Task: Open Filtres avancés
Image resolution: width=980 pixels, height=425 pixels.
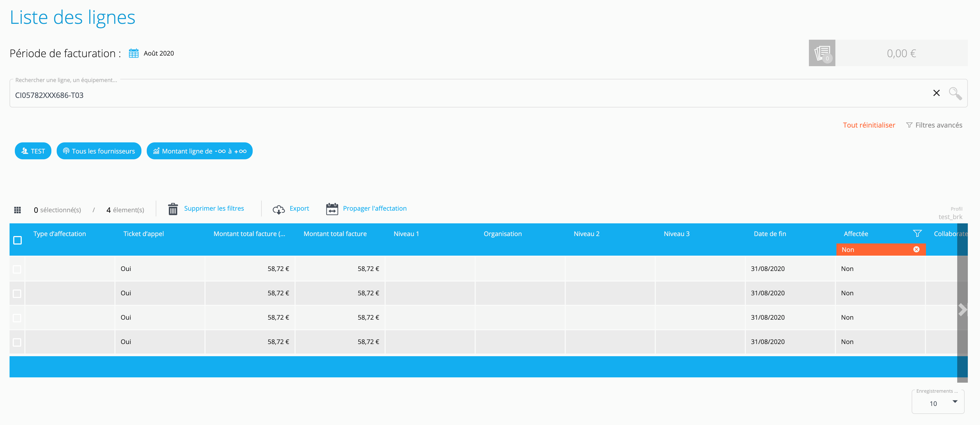Action: [934, 125]
